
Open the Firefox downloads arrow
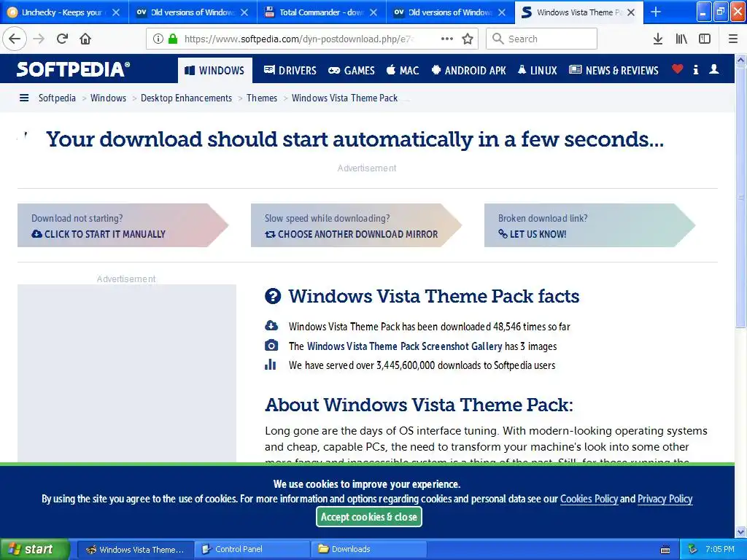click(658, 39)
